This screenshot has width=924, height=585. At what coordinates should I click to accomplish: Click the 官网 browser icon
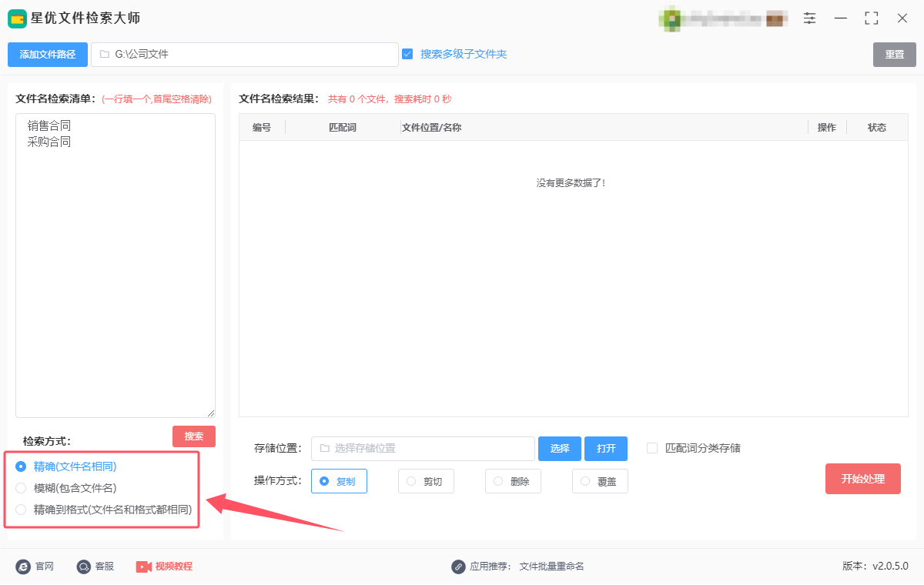(x=23, y=567)
